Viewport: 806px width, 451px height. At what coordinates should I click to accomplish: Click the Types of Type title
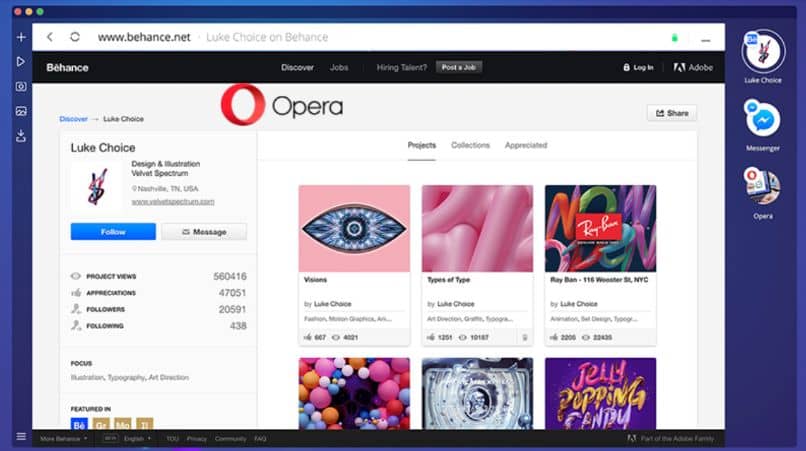(448, 280)
